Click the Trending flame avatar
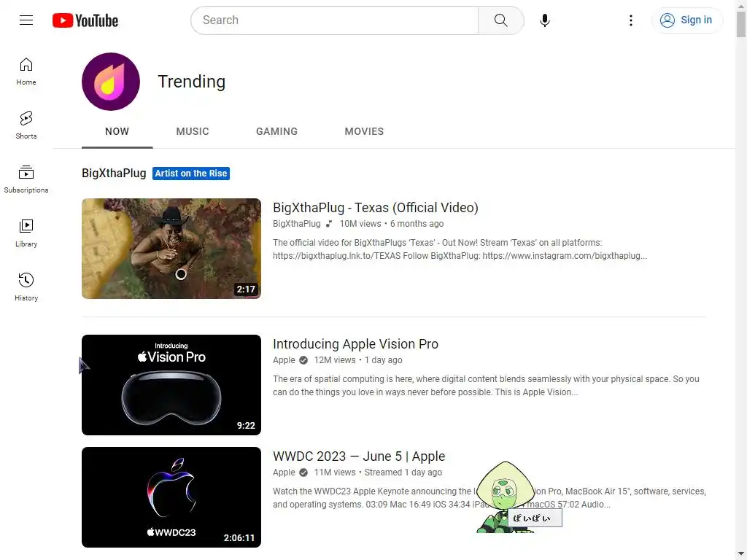Image resolution: width=747 pixels, height=560 pixels. pos(111,82)
